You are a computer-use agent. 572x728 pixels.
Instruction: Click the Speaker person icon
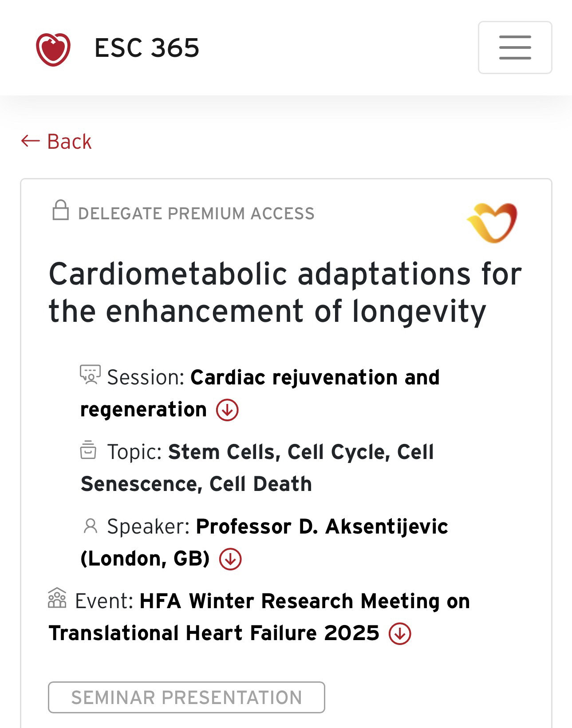[91, 526]
